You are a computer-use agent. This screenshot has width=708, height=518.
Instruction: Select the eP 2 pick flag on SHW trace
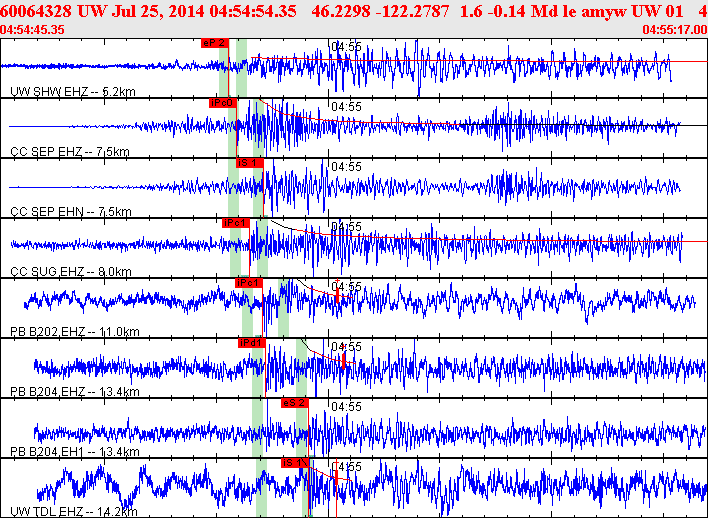pyautogui.click(x=215, y=43)
